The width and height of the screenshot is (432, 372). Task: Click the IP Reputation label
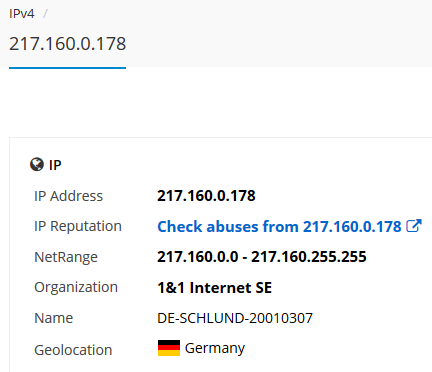coord(78,226)
